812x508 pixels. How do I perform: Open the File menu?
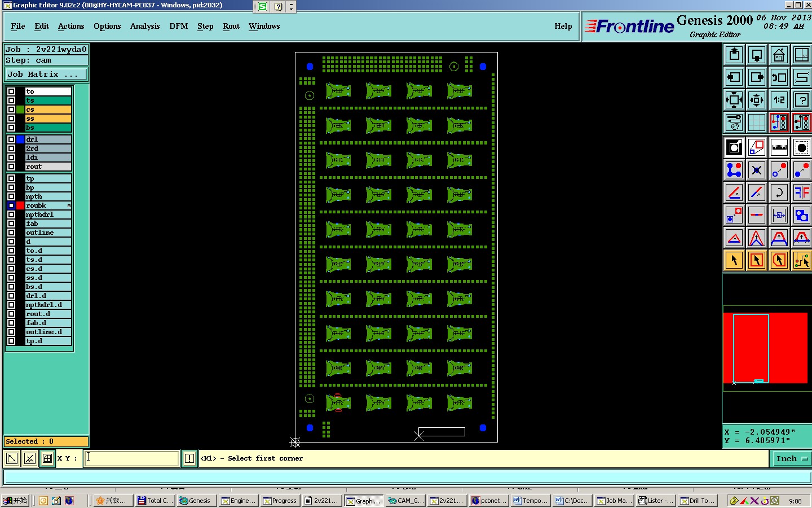[x=18, y=26]
